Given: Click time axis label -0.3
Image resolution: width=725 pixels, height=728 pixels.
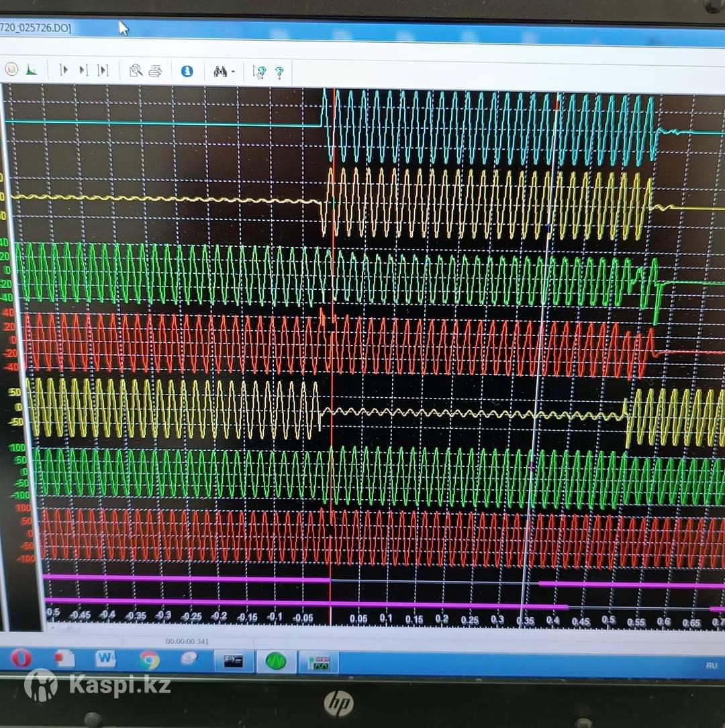Looking at the screenshot, I should pyautogui.click(x=162, y=615).
